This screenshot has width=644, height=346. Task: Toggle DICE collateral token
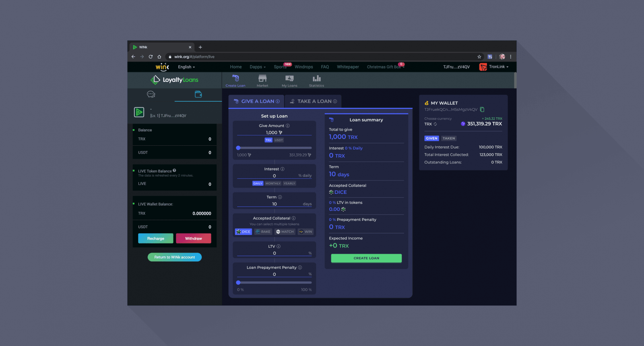click(244, 232)
